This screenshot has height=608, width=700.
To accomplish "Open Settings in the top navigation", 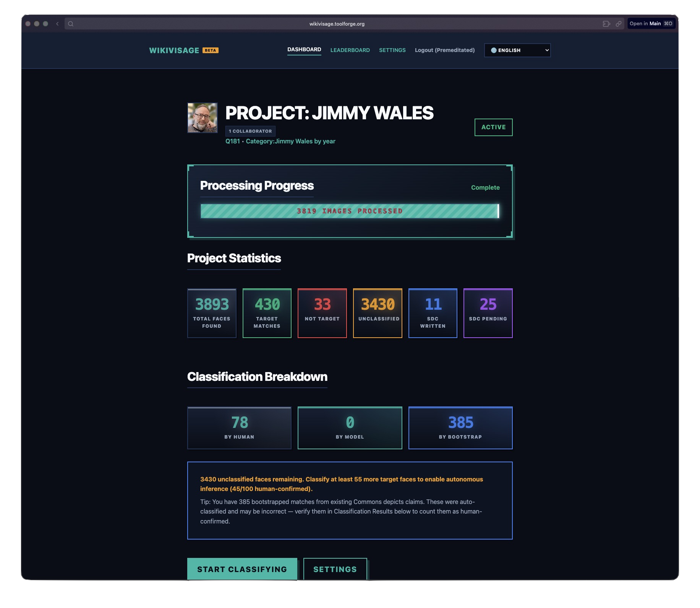I will [392, 50].
